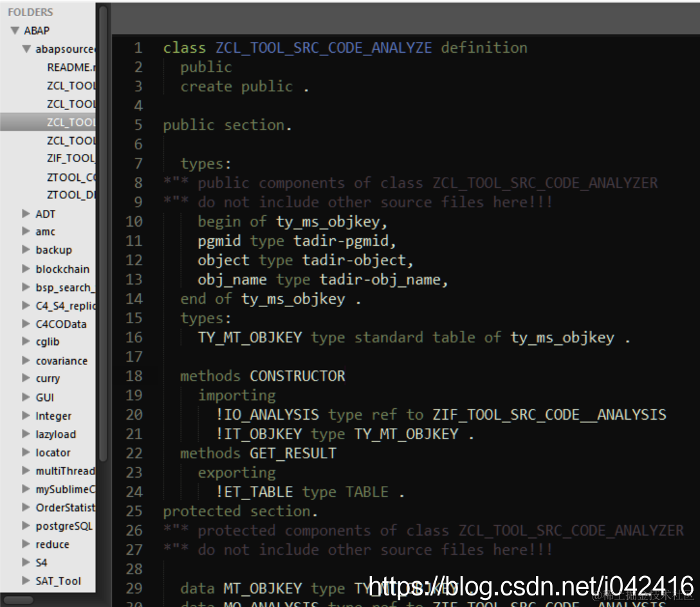This screenshot has width=700, height=607.
Task: Click '!IO_ANALYSIS' on line 20
Action: [268, 415]
